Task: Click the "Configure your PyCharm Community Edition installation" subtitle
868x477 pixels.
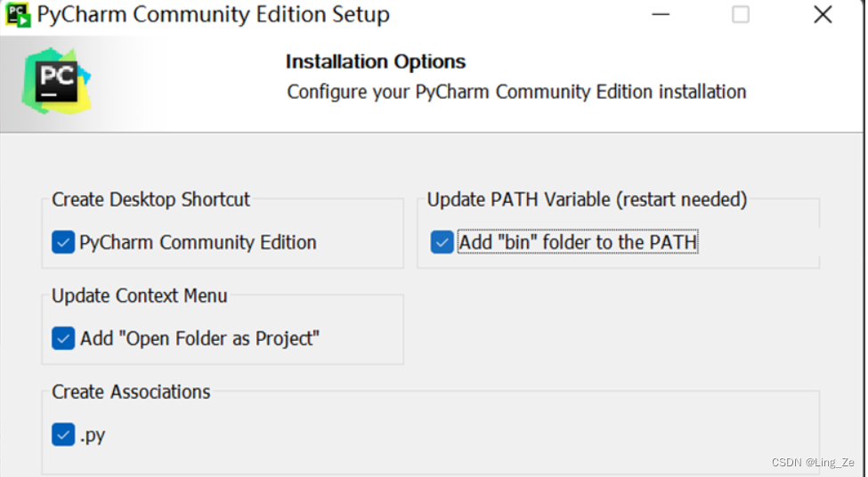Action: [x=516, y=92]
